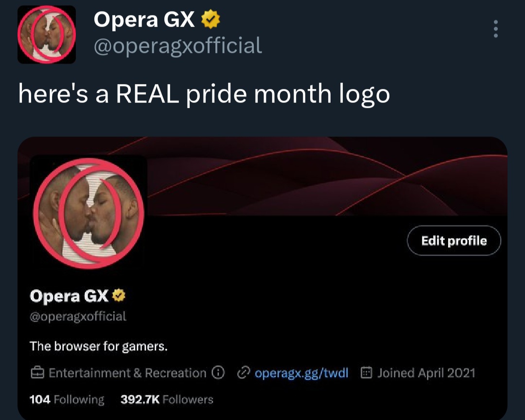
Task: Open the operagx.gg/twdl link
Action: [x=301, y=373]
